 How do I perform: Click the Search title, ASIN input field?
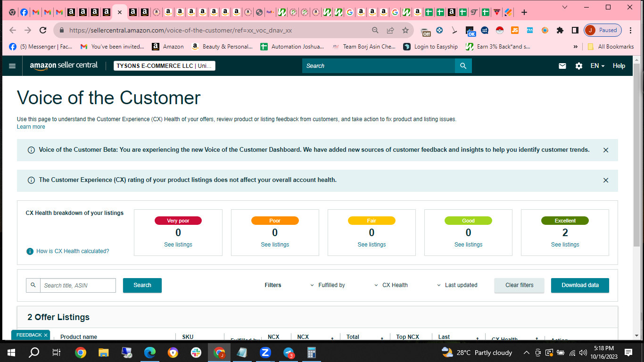(x=78, y=285)
